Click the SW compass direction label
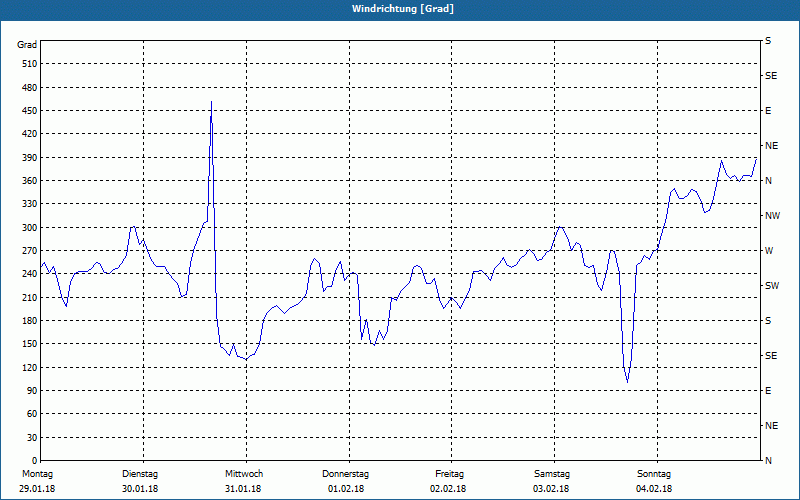Screen dimensions: 800x500 [772, 286]
